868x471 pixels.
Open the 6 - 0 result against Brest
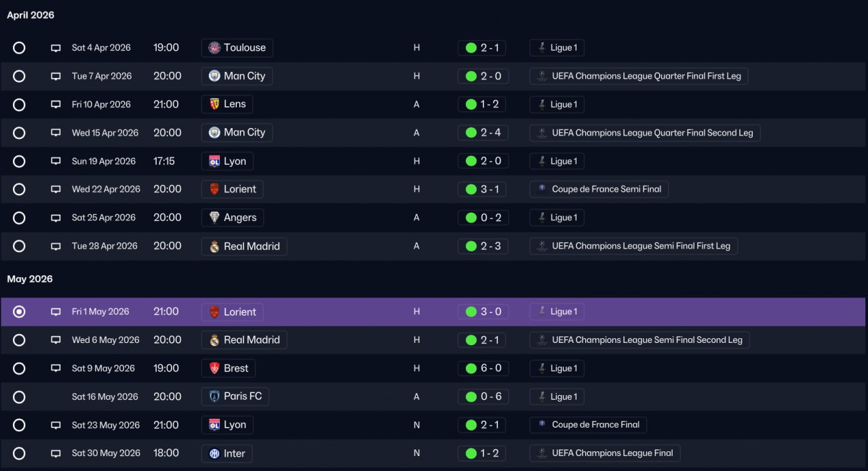[482, 368]
